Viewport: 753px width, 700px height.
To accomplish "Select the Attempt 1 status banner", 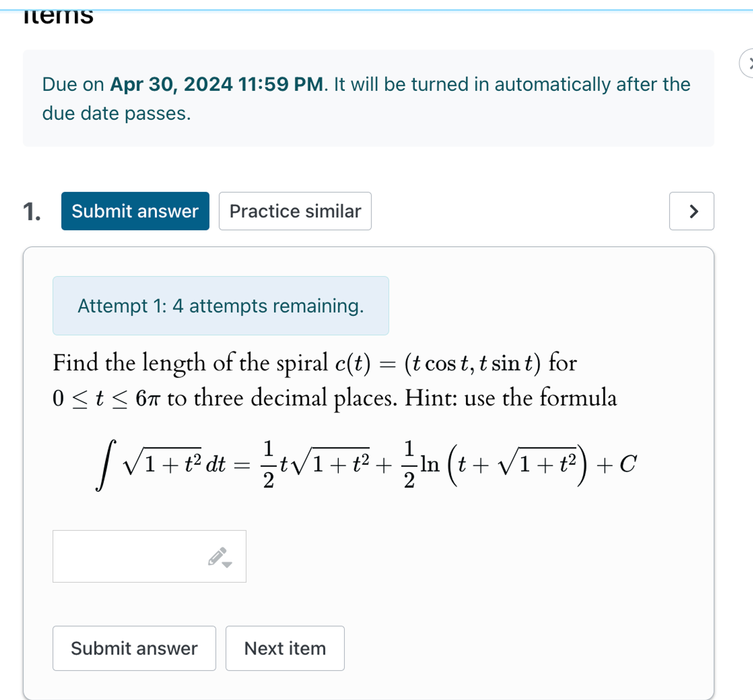I will click(x=221, y=306).
